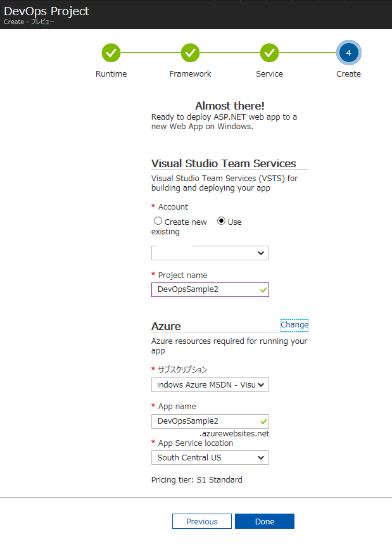Click the Framework step checkmark circle
This screenshot has height=544, width=392.
point(190,53)
